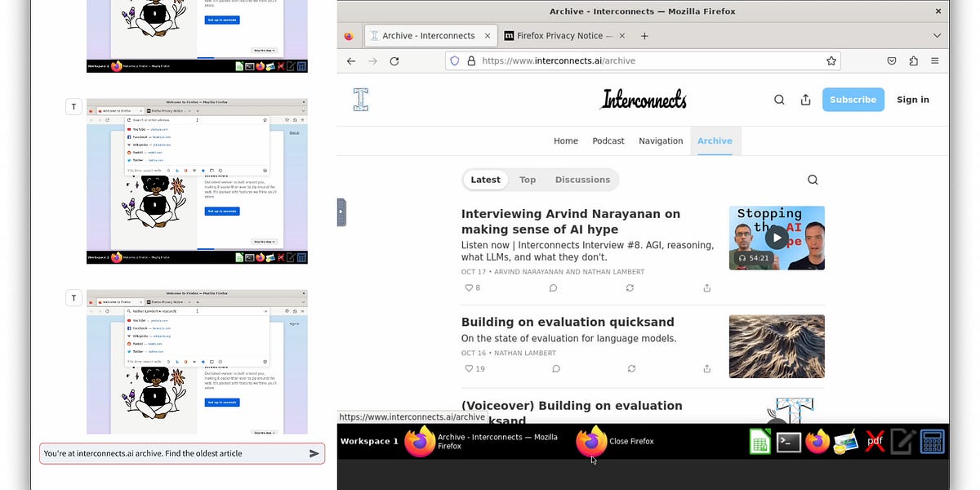Click Workspace 1 in the taskbar

point(369,441)
